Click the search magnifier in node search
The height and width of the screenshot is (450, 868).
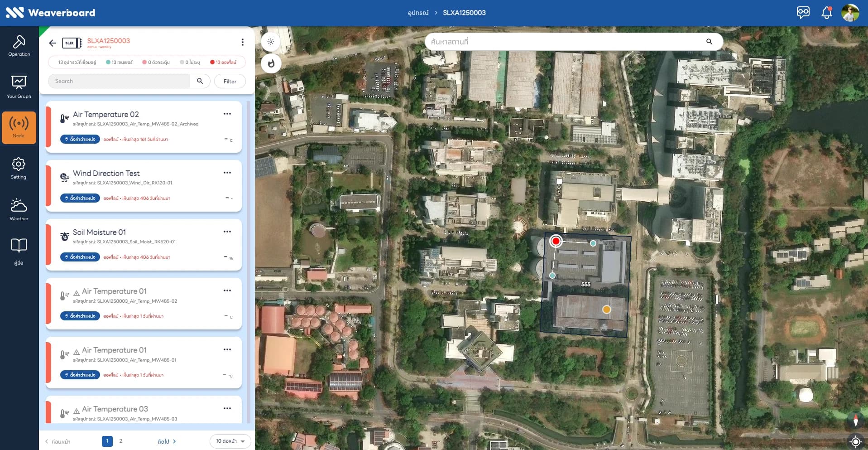coord(200,81)
